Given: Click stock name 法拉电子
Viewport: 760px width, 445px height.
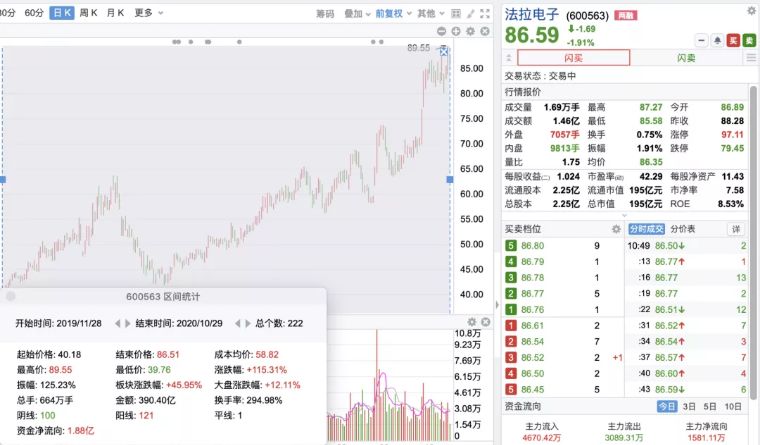Looking at the screenshot, I should tap(532, 14).
